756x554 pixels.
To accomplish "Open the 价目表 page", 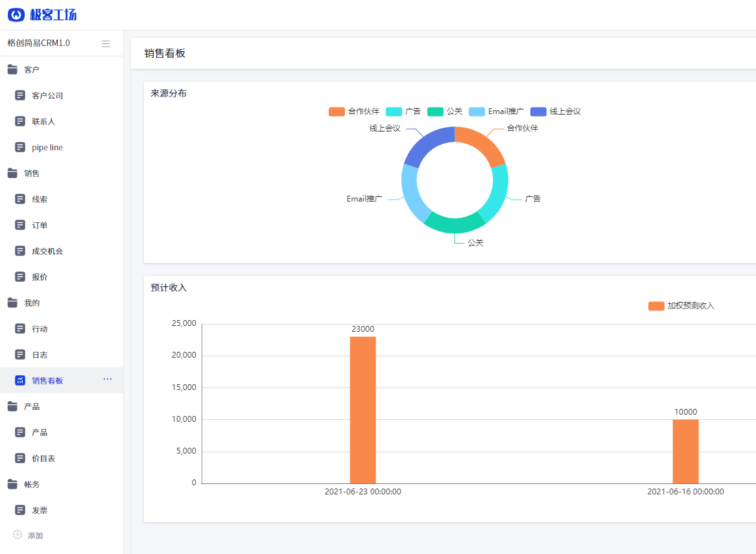I will (x=43, y=458).
